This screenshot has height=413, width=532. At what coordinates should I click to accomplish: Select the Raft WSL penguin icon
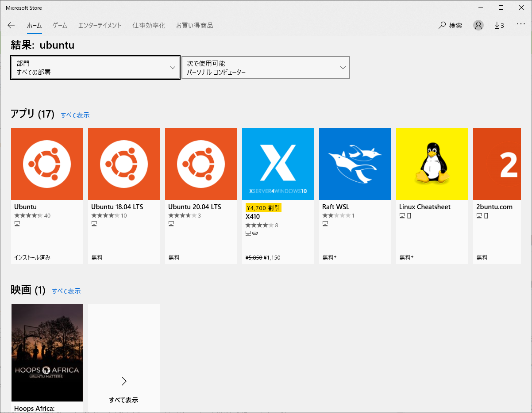pyautogui.click(x=355, y=164)
